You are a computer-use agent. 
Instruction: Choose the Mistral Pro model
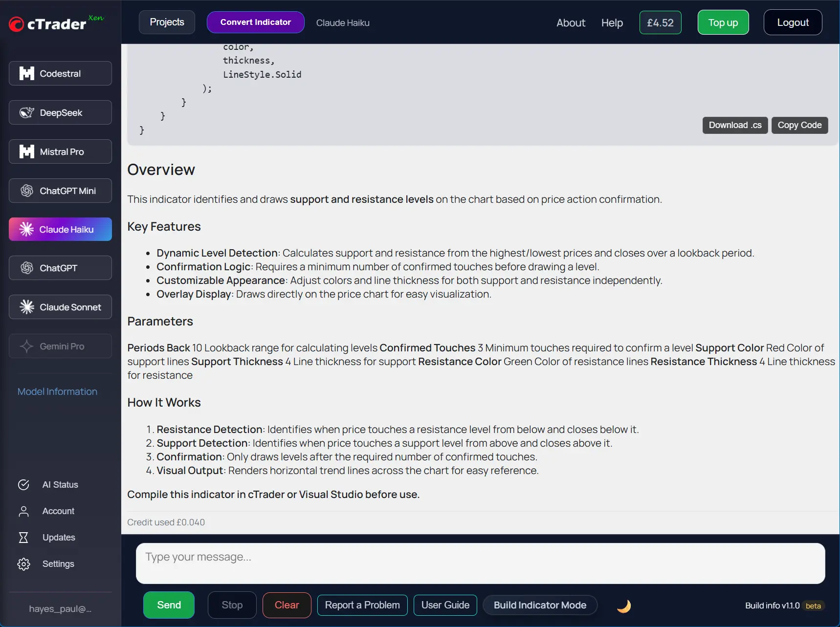[x=60, y=151]
